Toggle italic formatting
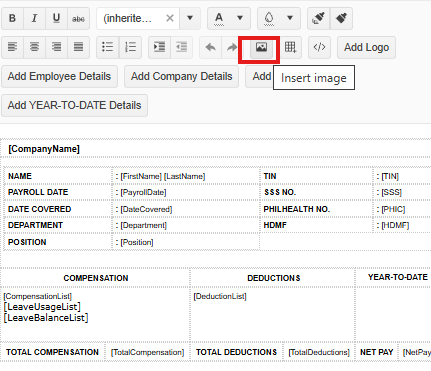 [x=34, y=18]
